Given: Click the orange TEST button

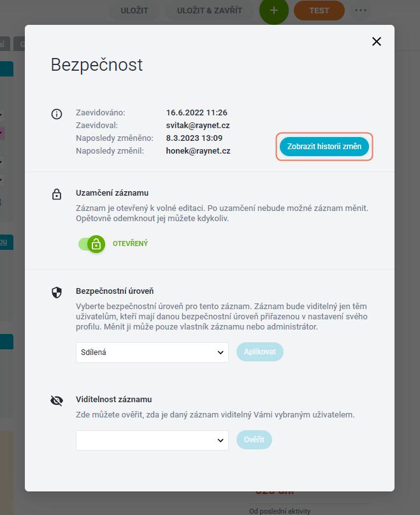Looking at the screenshot, I should 319,11.
